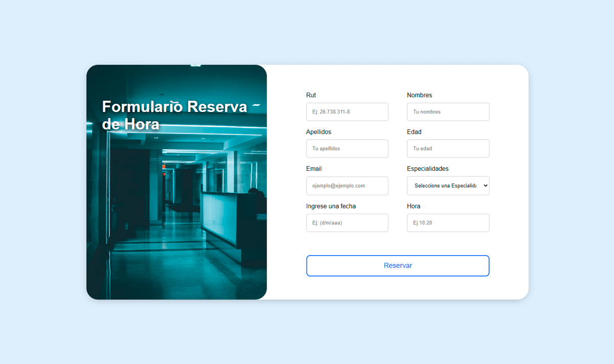
Task: Click the field with Tu apellidos placeholder
Action: pos(347,148)
